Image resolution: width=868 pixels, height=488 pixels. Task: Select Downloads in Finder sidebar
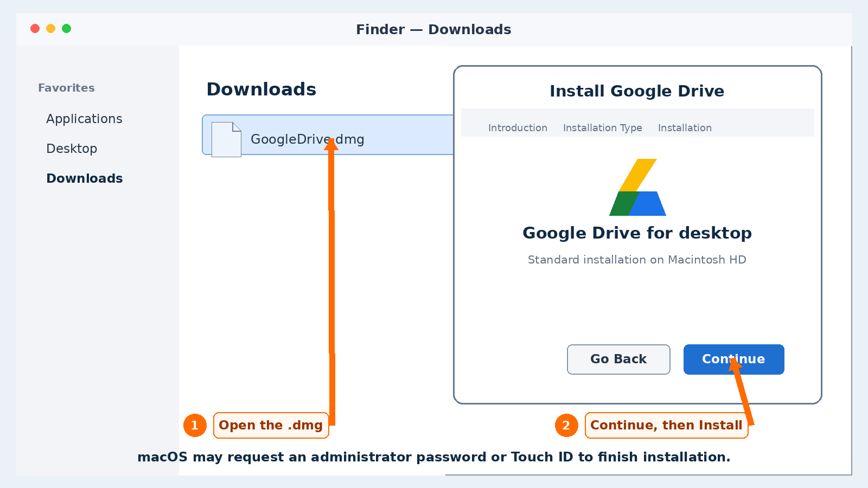tap(85, 178)
